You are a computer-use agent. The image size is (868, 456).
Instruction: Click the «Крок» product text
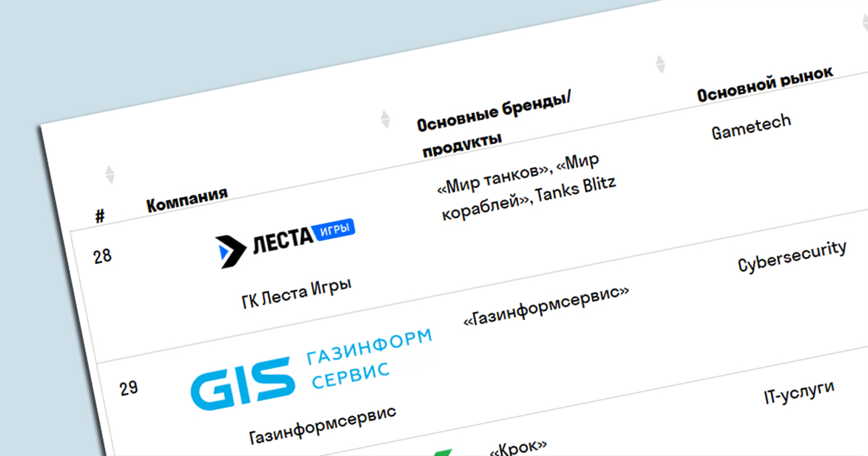[518, 447]
